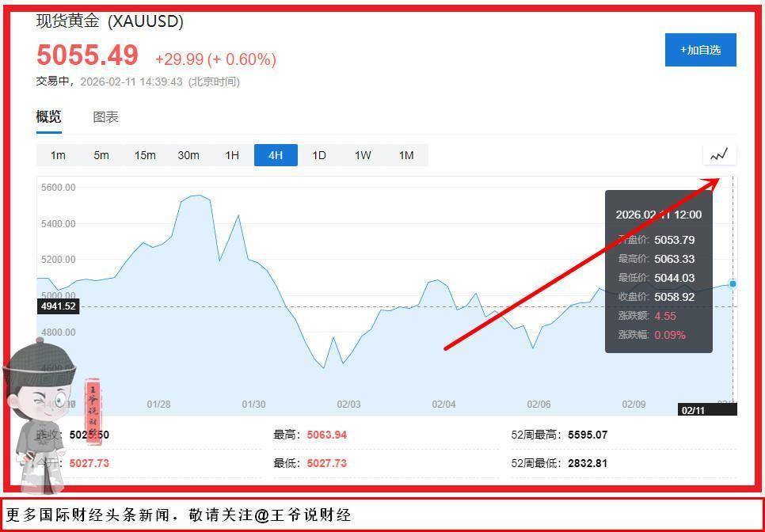Click the 01/30 date label
The height and width of the screenshot is (532, 765).
(253, 405)
